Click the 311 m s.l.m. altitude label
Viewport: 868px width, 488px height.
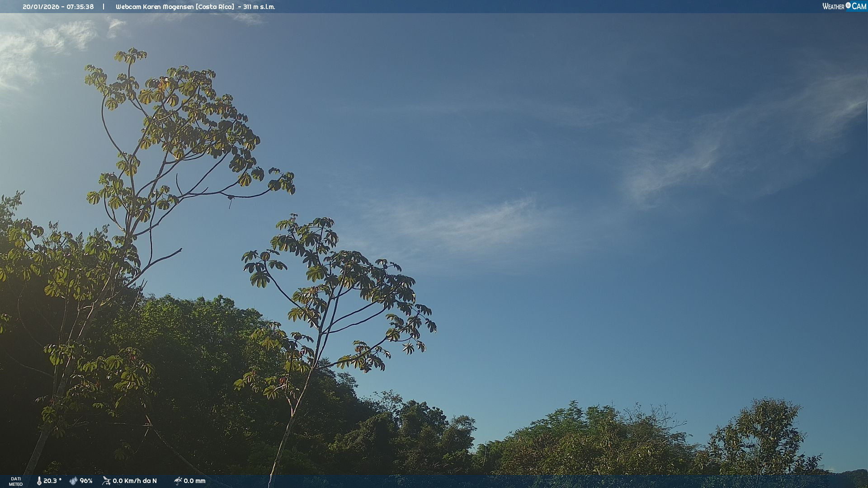pos(259,7)
